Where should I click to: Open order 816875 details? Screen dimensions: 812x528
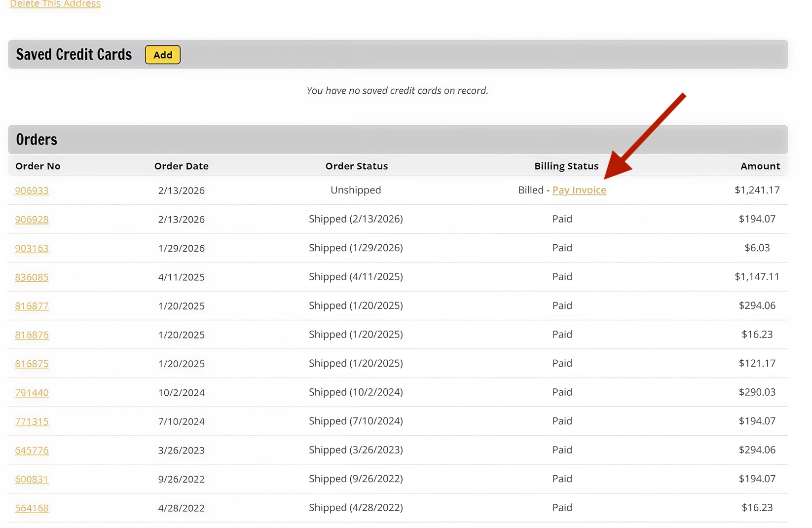[32, 364]
